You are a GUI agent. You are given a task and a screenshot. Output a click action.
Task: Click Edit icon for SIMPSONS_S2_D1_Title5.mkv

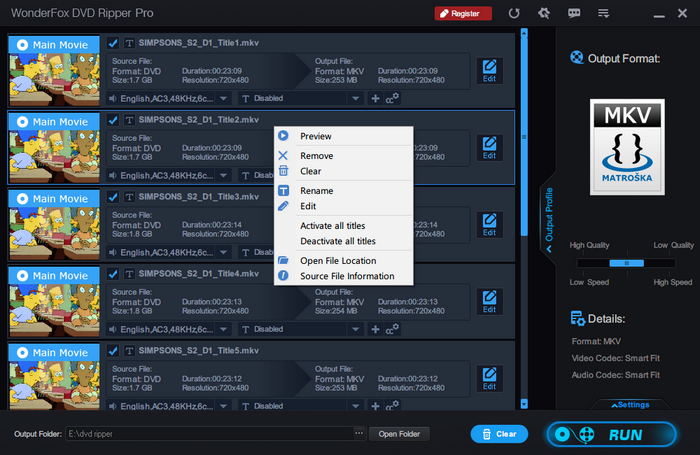pos(489,379)
